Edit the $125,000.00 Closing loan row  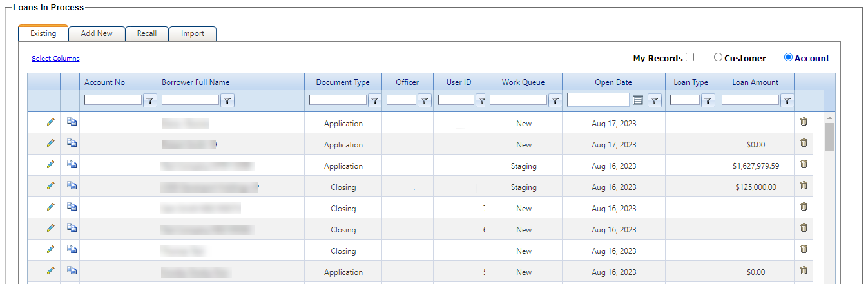tap(51, 185)
